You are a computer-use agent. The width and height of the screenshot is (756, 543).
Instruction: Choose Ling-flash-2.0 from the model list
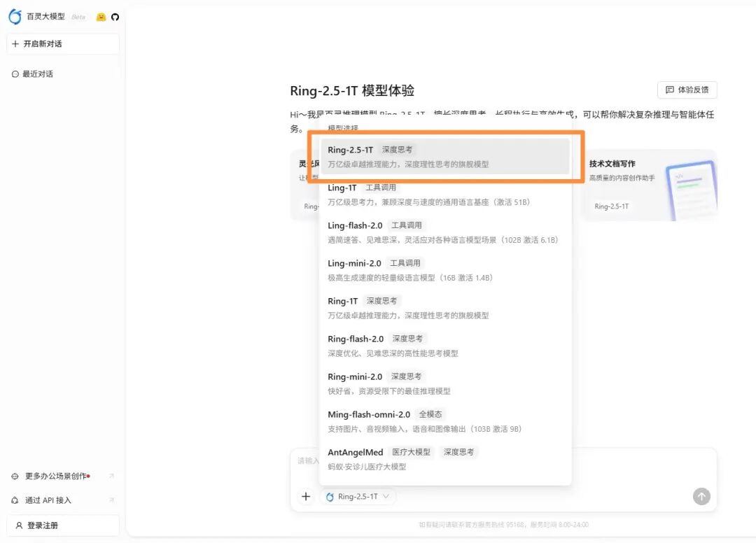445,232
